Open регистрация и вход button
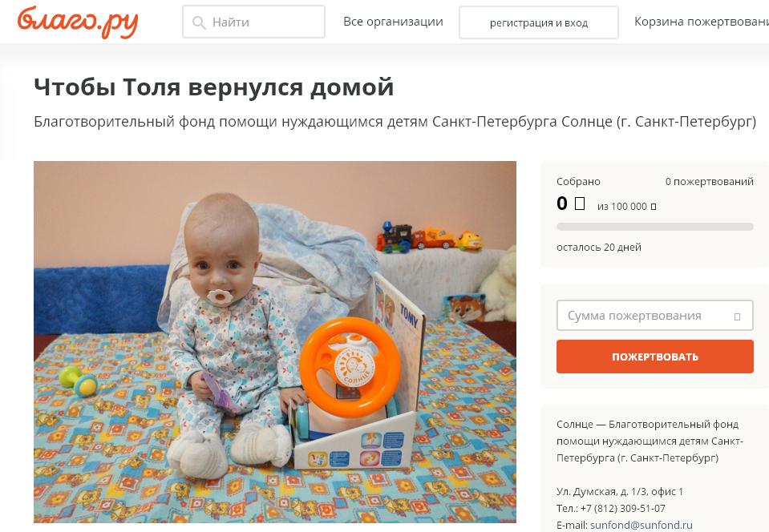Image resolution: width=769 pixels, height=532 pixels. click(x=539, y=22)
